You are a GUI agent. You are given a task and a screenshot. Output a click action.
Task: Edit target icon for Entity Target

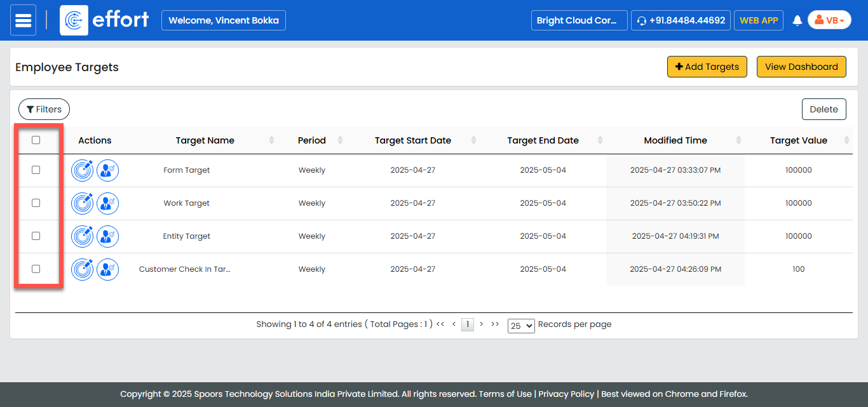[x=83, y=236]
